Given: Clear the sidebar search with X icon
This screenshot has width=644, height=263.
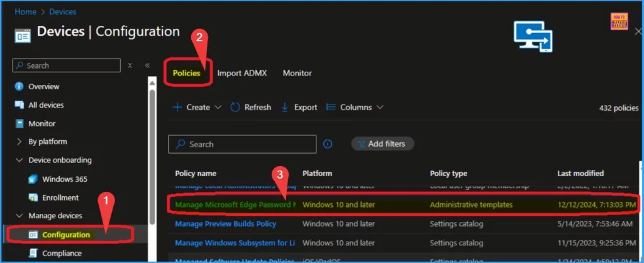Looking at the screenshot, I should tap(130, 65).
